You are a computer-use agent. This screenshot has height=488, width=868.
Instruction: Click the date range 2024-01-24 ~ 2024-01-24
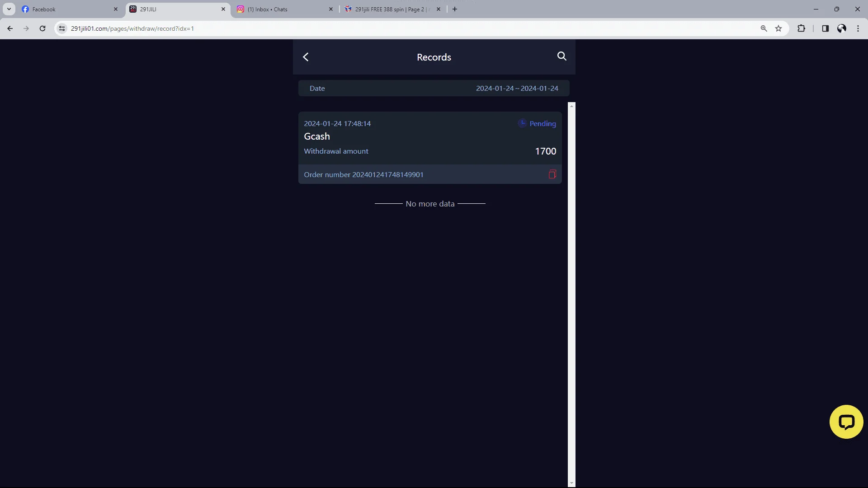[517, 89]
